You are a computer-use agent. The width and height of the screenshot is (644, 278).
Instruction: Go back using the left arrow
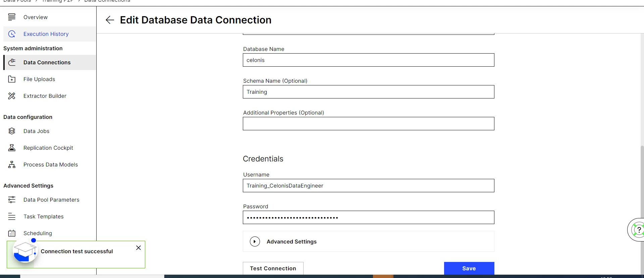(x=110, y=20)
